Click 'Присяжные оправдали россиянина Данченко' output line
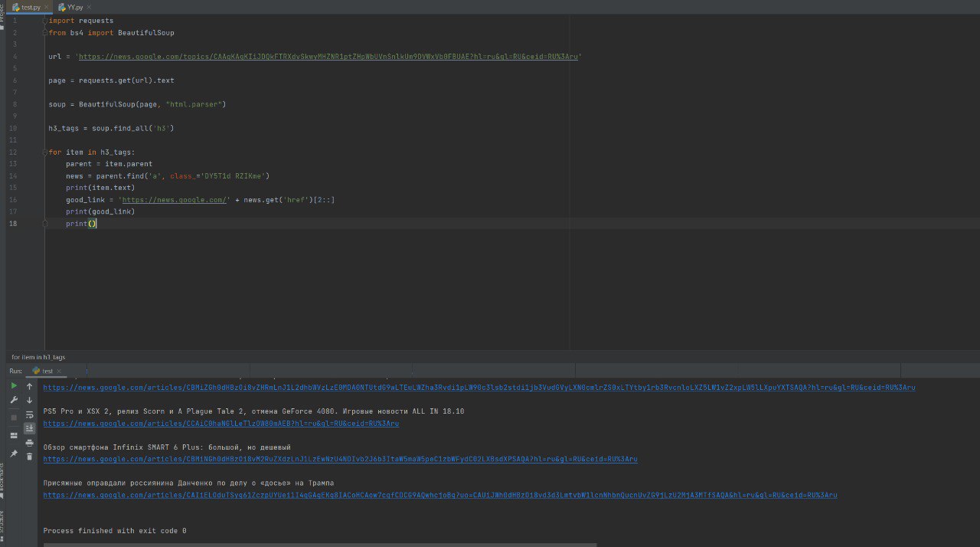The image size is (980, 547). [188, 483]
